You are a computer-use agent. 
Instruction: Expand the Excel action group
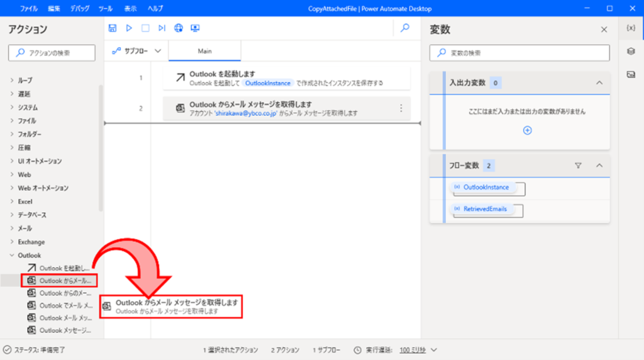point(12,201)
